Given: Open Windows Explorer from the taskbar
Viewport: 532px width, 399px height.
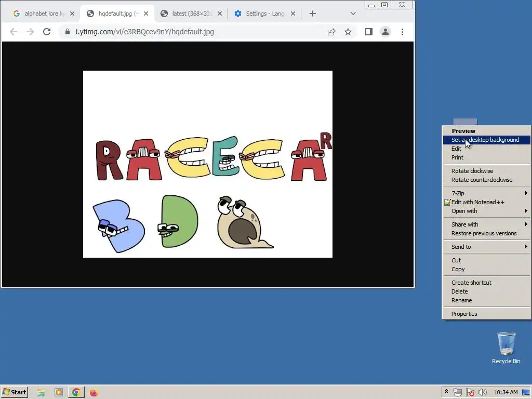Looking at the screenshot, I should (x=41, y=393).
